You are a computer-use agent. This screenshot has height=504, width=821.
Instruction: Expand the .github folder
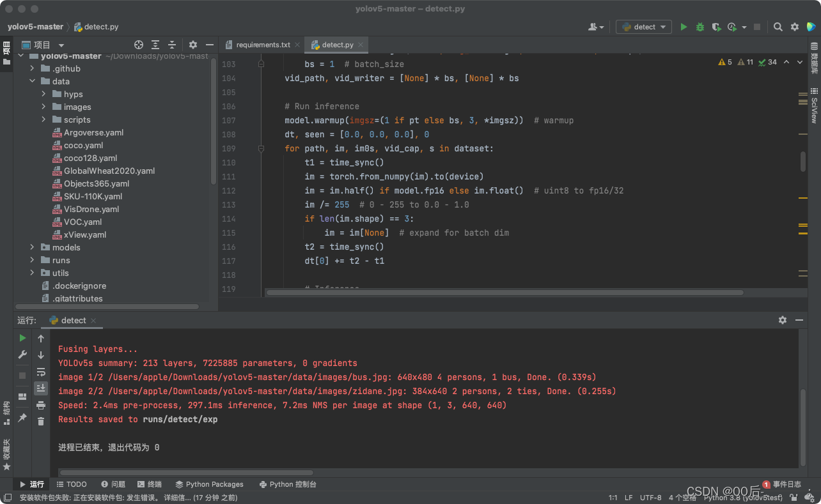tap(32, 68)
